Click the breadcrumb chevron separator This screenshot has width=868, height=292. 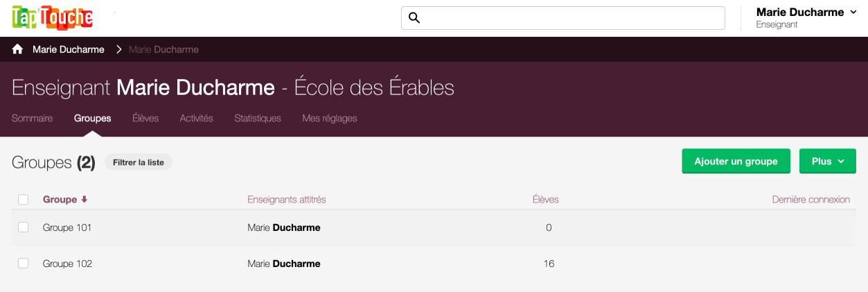pyautogui.click(x=118, y=49)
